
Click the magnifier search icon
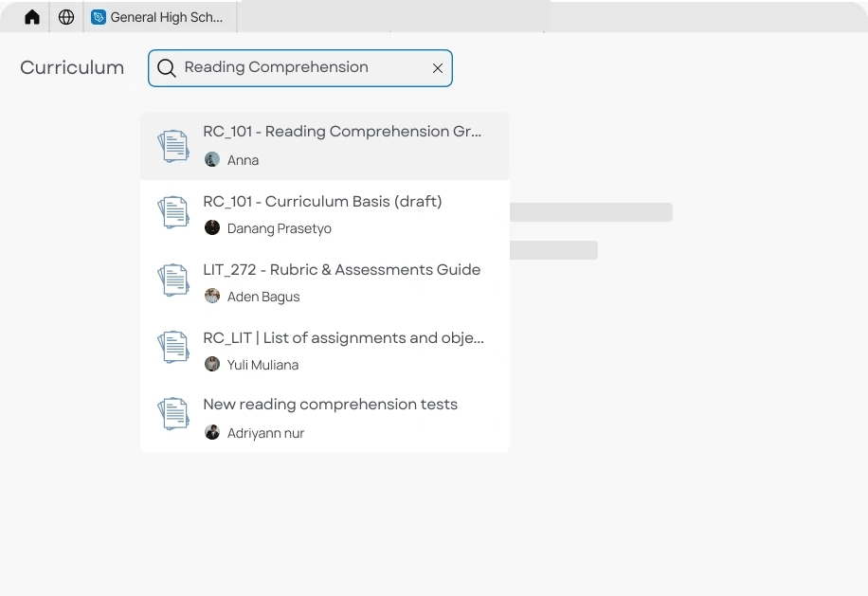pos(167,68)
